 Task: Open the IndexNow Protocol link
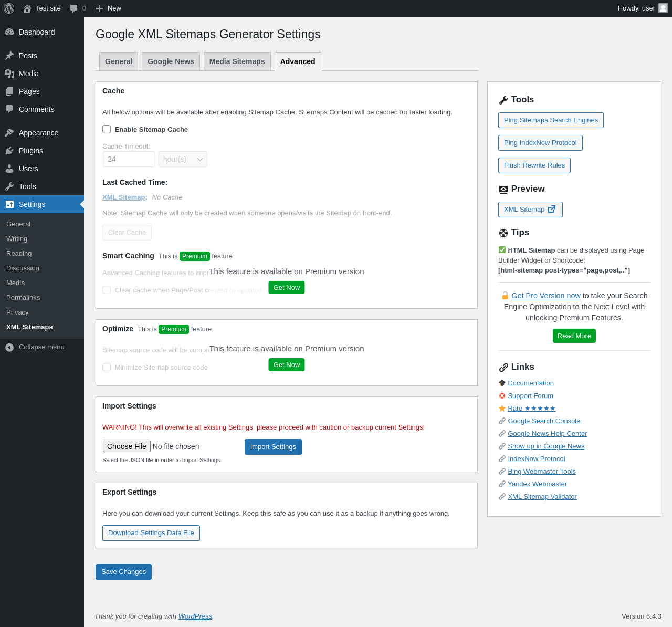[537, 459]
